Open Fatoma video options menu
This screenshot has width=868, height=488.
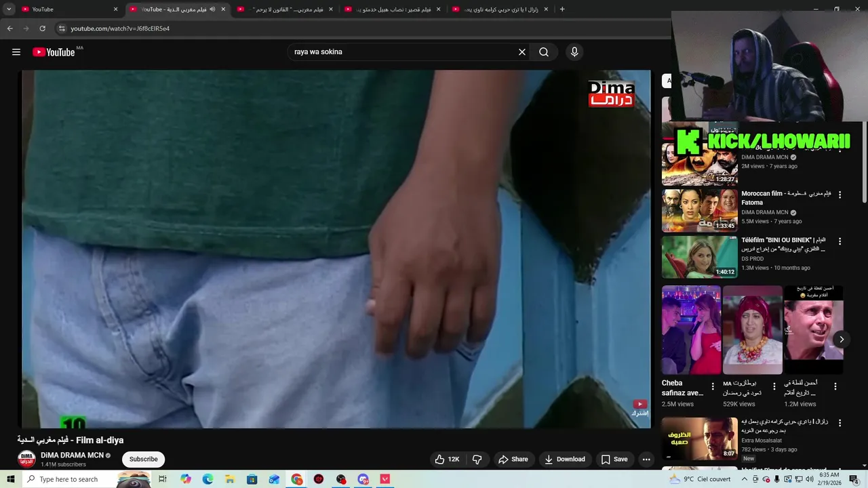tap(840, 195)
